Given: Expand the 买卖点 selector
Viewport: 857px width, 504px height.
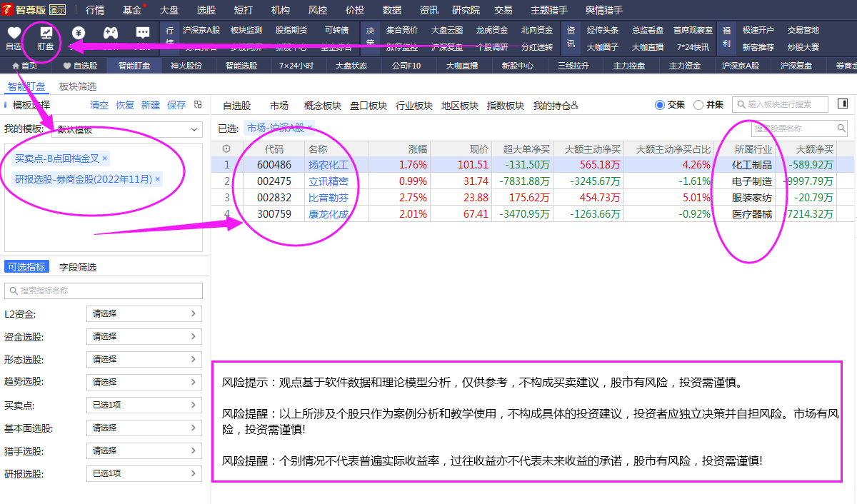Looking at the screenshot, I should [x=144, y=405].
